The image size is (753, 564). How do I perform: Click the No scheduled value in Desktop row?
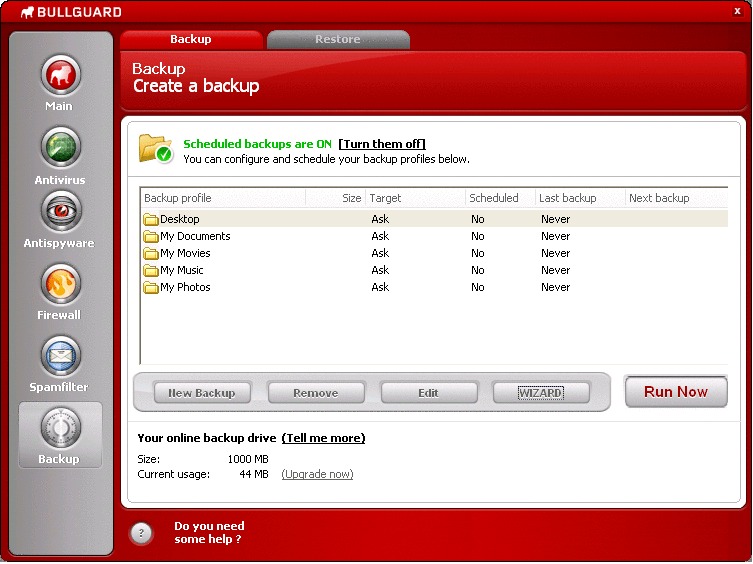point(477,219)
